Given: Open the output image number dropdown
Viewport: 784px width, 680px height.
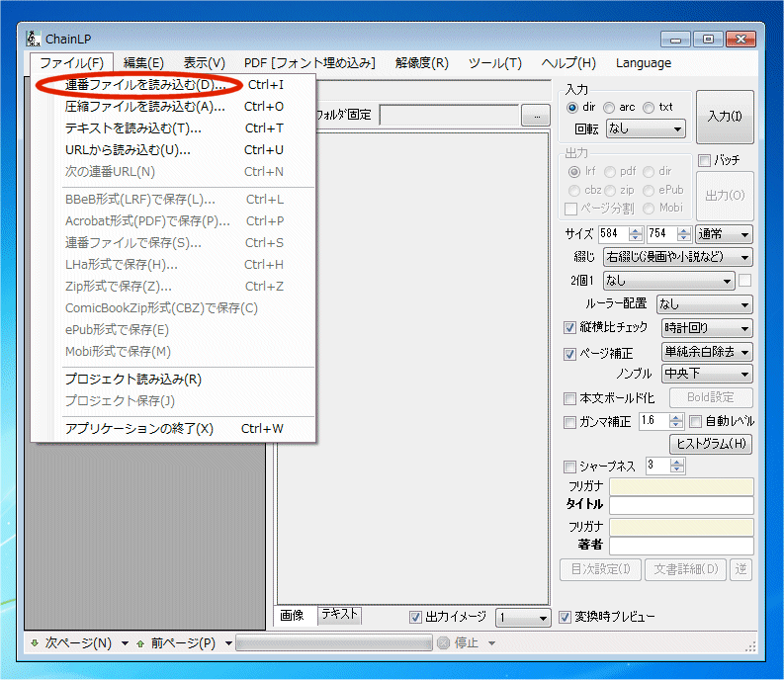Looking at the screenshot, I should (523, 618).
